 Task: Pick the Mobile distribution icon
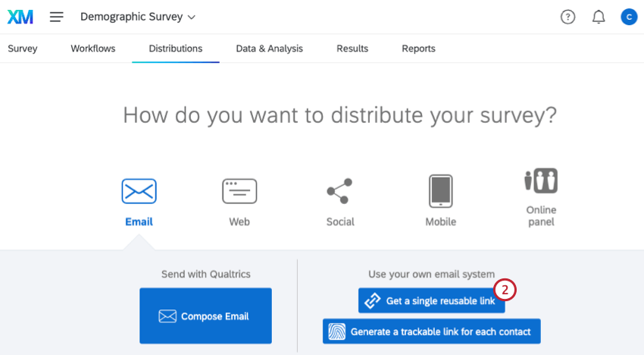click(440, 191)
